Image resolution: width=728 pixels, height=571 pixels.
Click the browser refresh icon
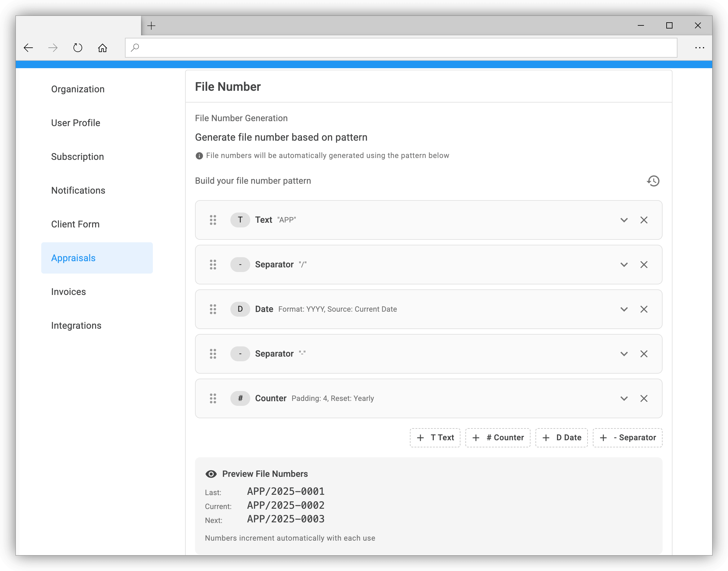[78, 47]
